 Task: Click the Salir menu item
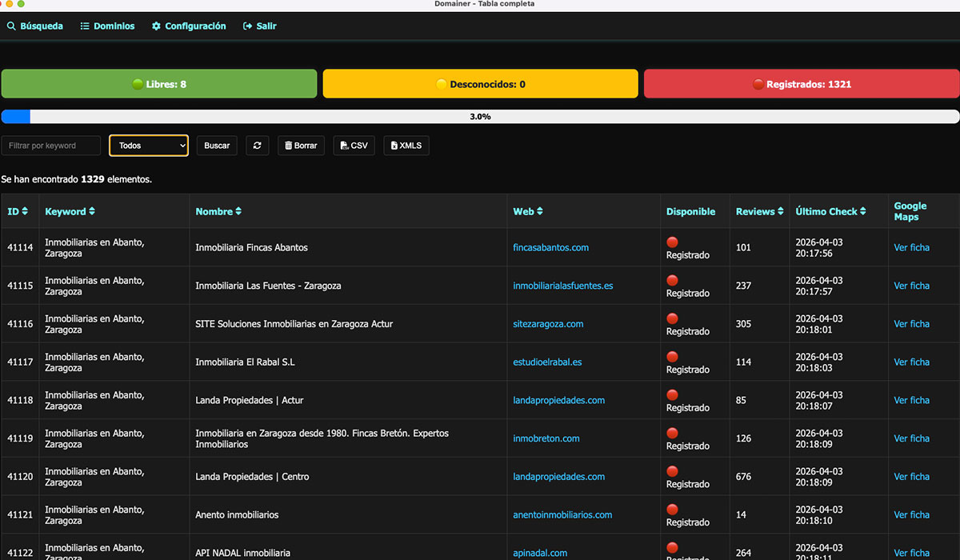coord(260,26)
